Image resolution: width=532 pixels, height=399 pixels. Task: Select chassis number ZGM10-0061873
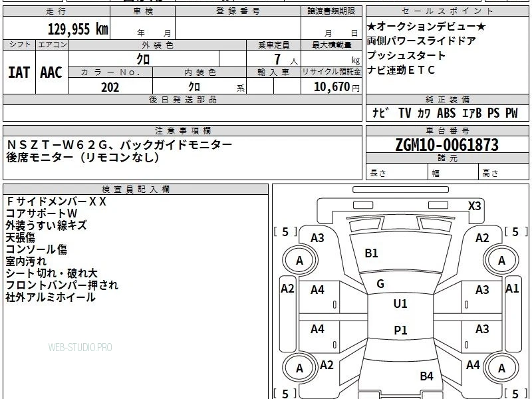click(447, 145)
